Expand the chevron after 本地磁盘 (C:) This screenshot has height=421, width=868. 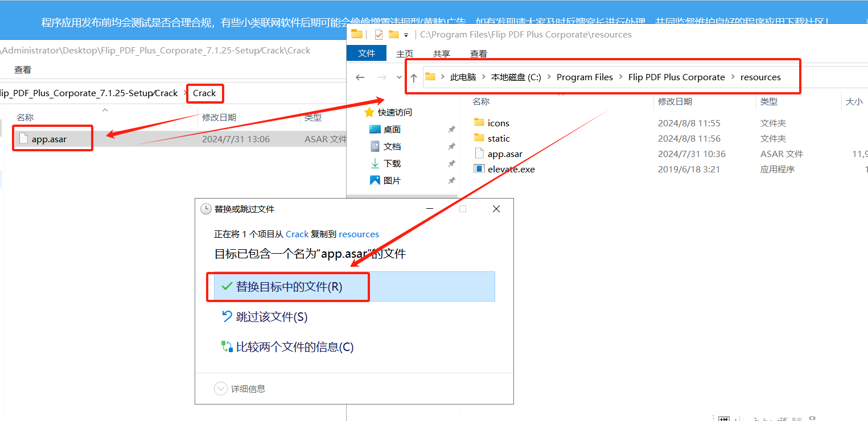tap(549, 77)
